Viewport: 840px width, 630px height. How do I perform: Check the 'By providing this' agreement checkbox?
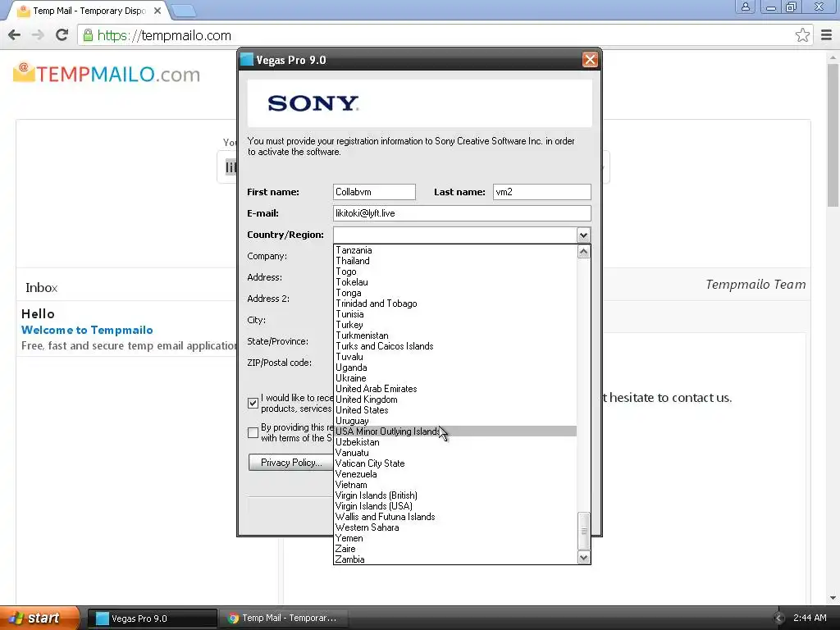(253, 432)
